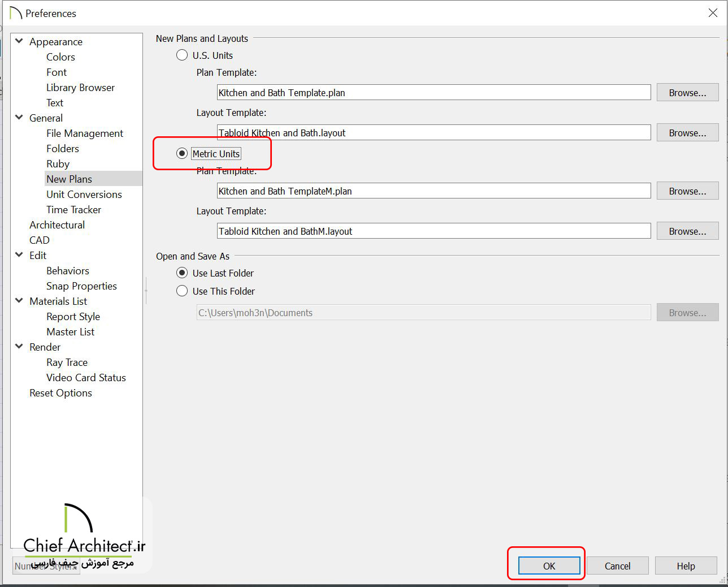Select Snap Properties in the tree
This screenshot has height=587, width=728.
point(81,286)
